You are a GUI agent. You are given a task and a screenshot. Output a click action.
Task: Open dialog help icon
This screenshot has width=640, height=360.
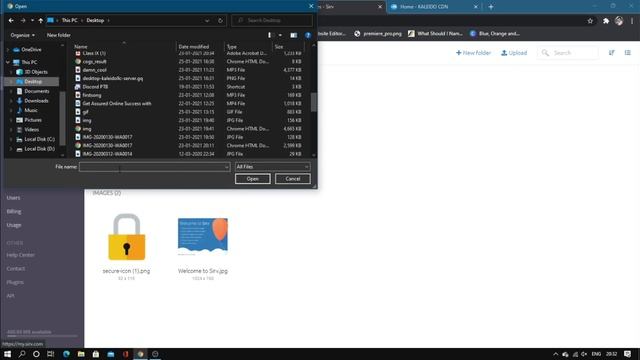pos(308,35)
